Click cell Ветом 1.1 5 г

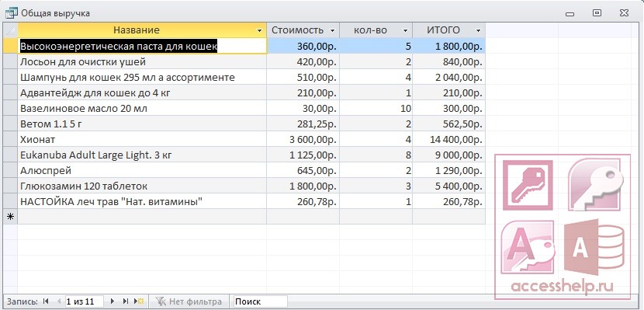[x=142, y=124]
